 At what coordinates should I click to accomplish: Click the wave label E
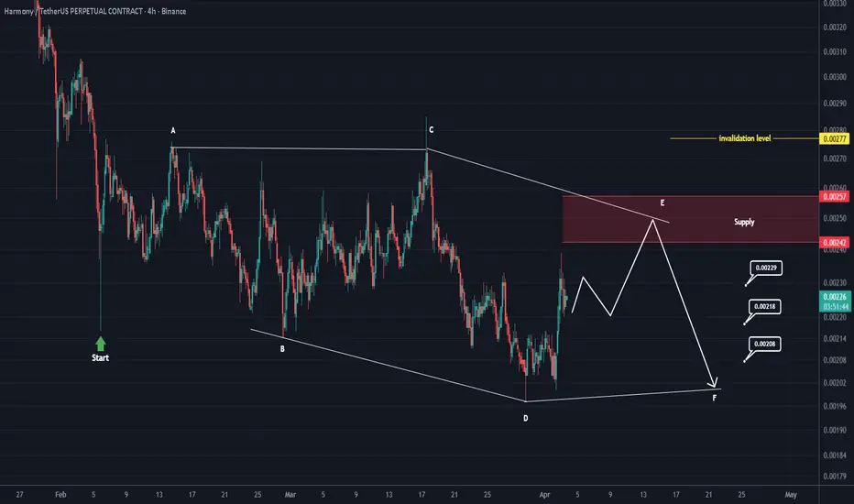pos(662,203)
